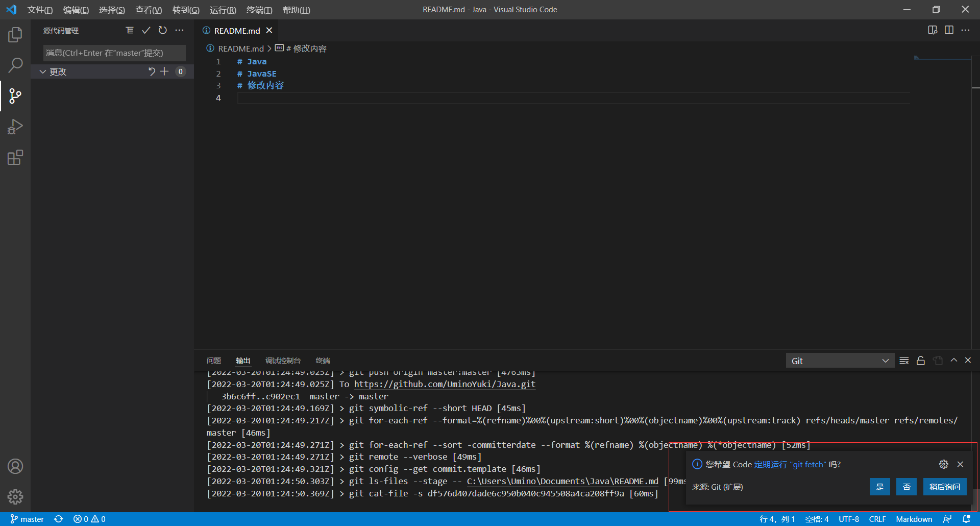Viewport: 980px width, 526px height.
Task: Click 否 to decline git fetch
Action: click(x=906, y=487)
